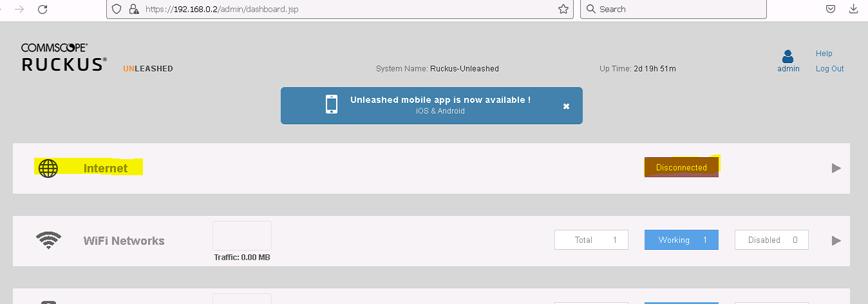Click the Log Out link
Viewport: 868px width, 304px height.
(829, 69)
